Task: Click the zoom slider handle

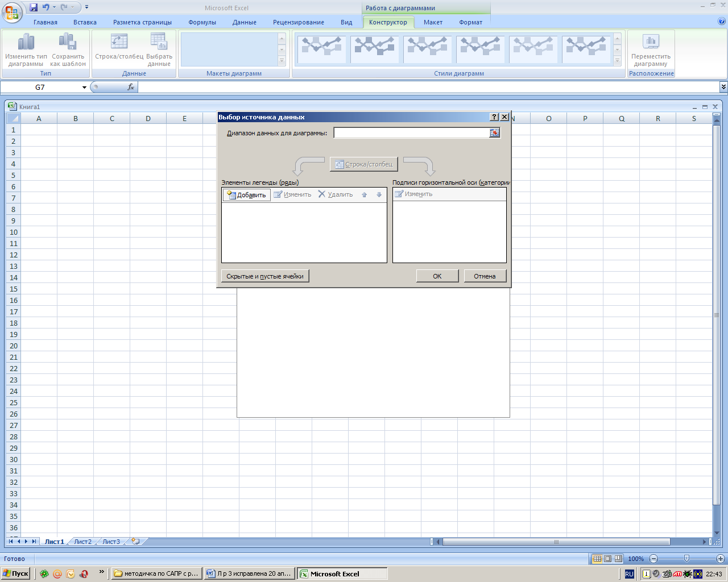Action: coord(686,559)
